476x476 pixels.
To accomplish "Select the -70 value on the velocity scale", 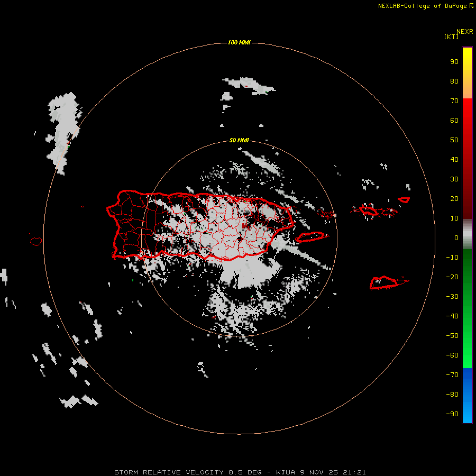I will [452, 375].
